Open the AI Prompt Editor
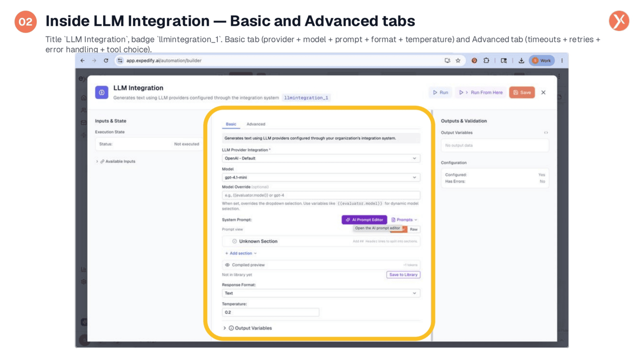This screenshot has height=362, width=644. pyautogui.click(x=364, y=220)
